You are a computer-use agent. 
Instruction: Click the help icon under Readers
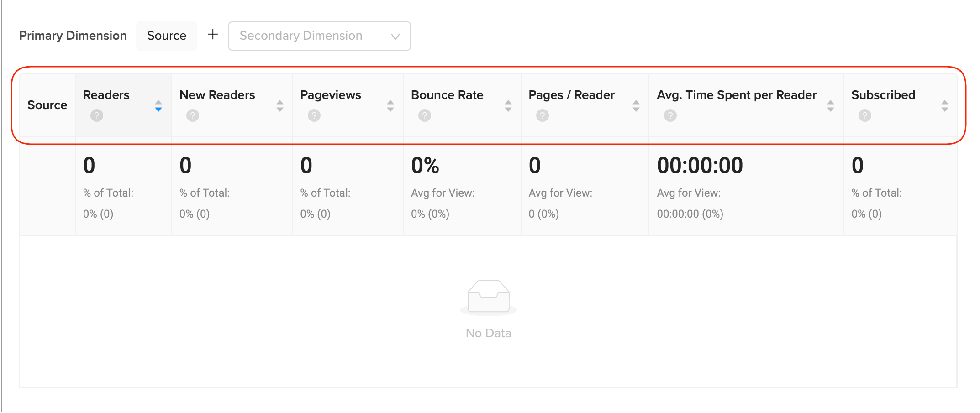(96, 115)
